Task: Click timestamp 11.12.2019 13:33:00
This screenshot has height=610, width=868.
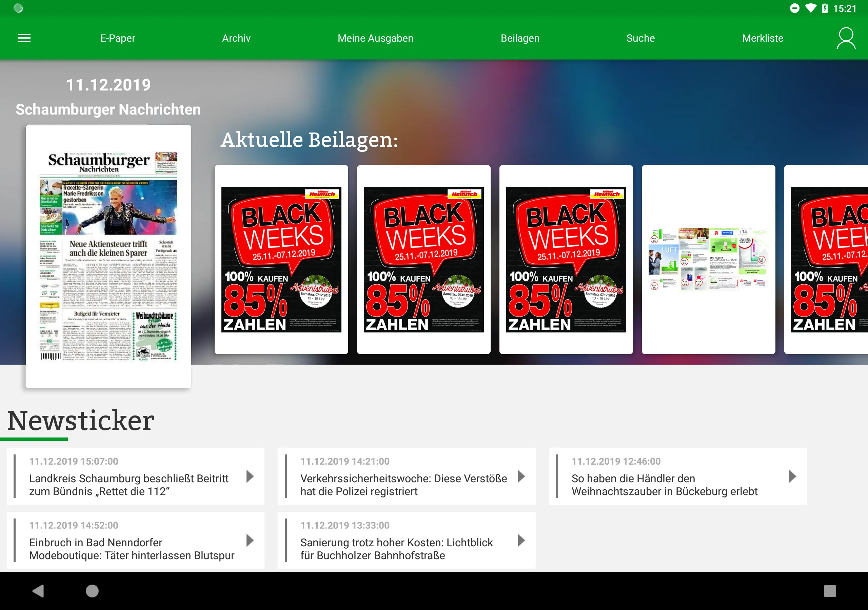Action: 345,525
